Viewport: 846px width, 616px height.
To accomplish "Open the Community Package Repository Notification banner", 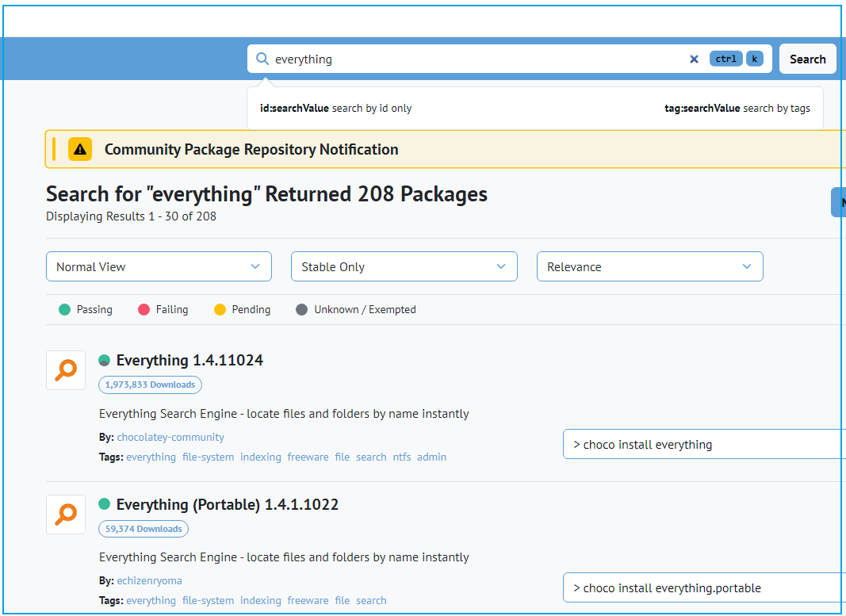I will pos(446,149).
